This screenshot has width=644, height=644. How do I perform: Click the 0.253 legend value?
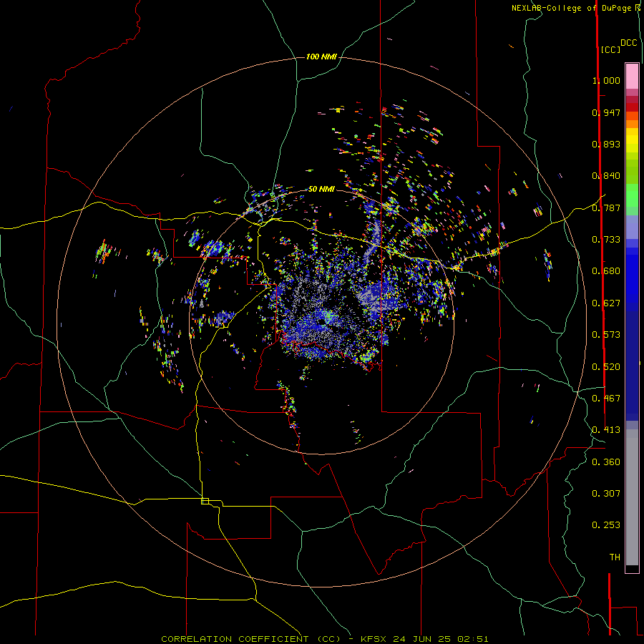pyautogui.click(x=606, y=525)
